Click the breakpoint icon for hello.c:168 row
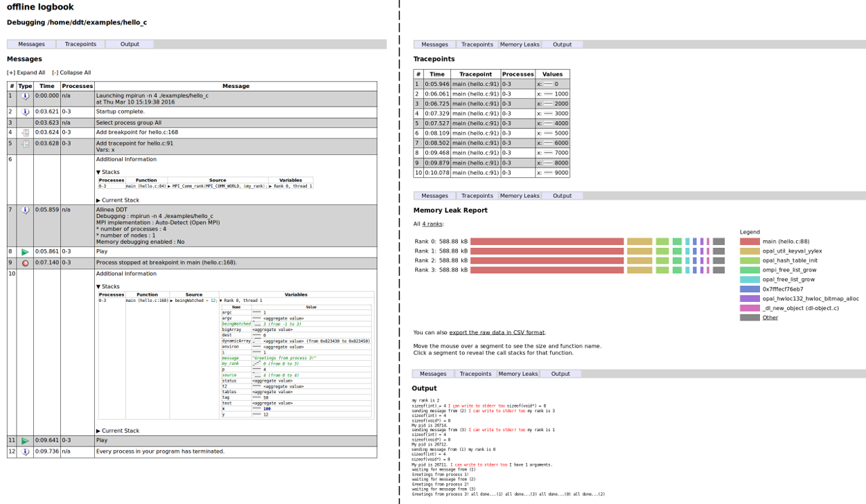The height and width of the screenshot is (504, 866). pos(25,133)
